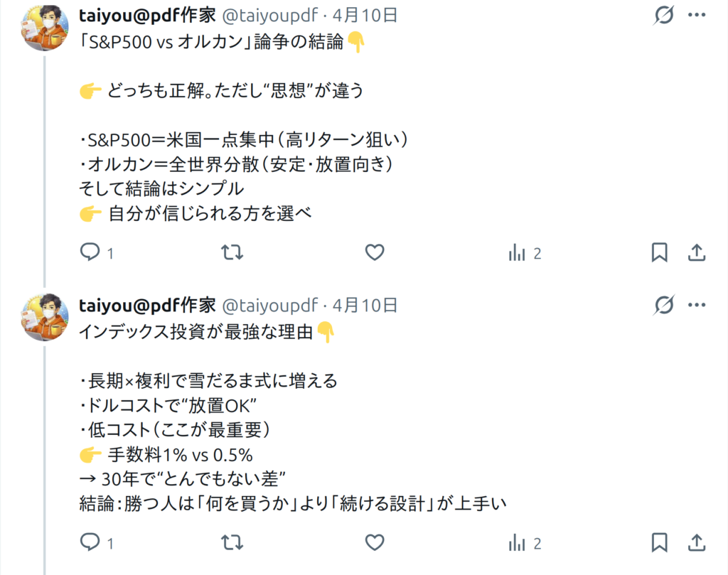Reply to the S&P500 vs オルカン post
The width and height of the screenshot is (728, 575).
[90, 252]
